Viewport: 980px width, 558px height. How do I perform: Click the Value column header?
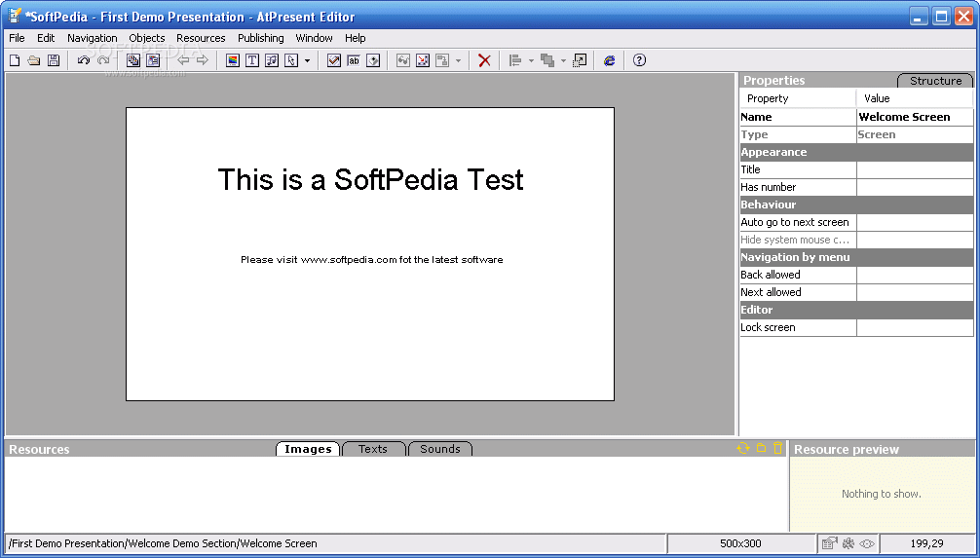point(915,98)
